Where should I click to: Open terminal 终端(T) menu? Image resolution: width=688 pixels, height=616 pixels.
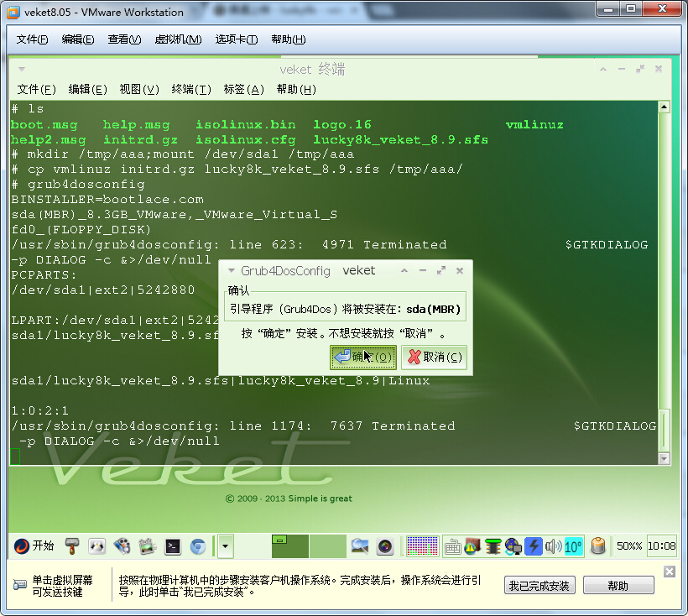coord(191,90)
